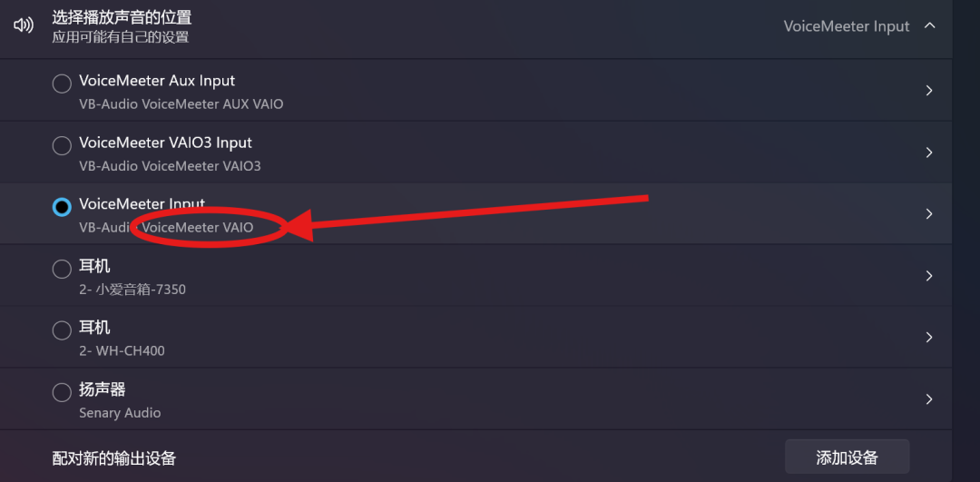
Task: Select 扬声器 Senary Audio radio button
Action: (62, 392)
